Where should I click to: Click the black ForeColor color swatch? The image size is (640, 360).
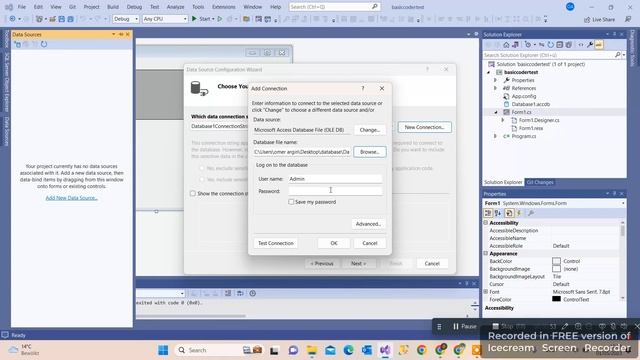pyautogui.click(x=556, y=299)
